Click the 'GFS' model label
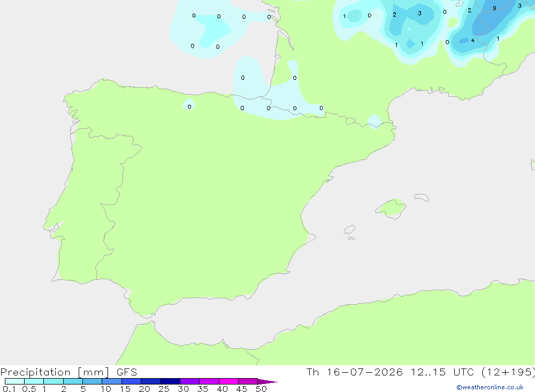535x392 pixels. click(x=127, y=372)
